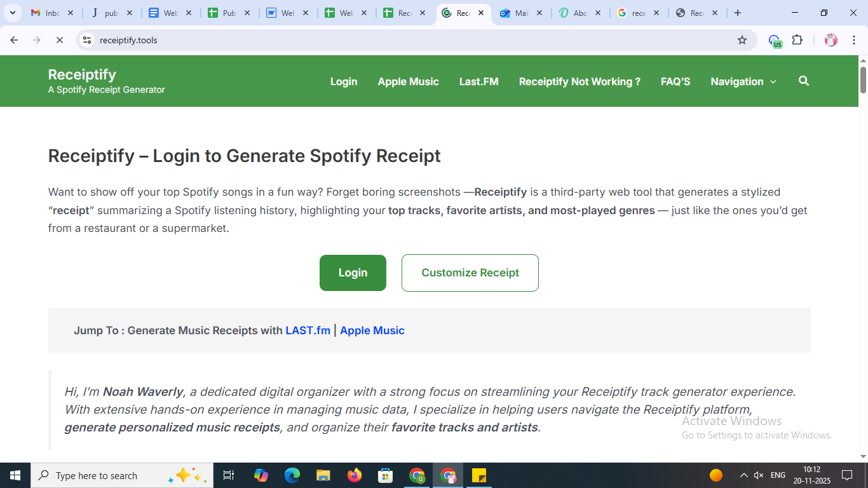Open the Chrome profile avatar
The image size is (868, 488).
coord(831,40)
